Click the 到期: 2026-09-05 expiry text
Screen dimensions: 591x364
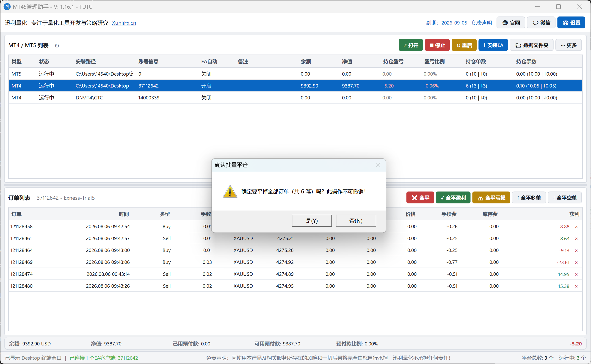(x=446, y=23)
